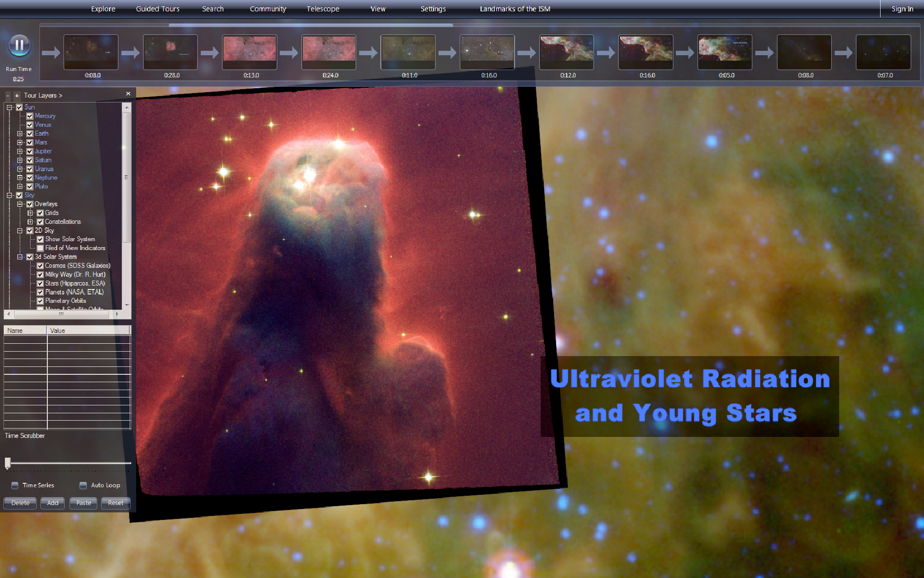Image resolution: width=924 pixels, height=578 pixels.
Task: Uncheck Cosmos (SDSS Galaxies) checkbox
Action: [40, 266]
